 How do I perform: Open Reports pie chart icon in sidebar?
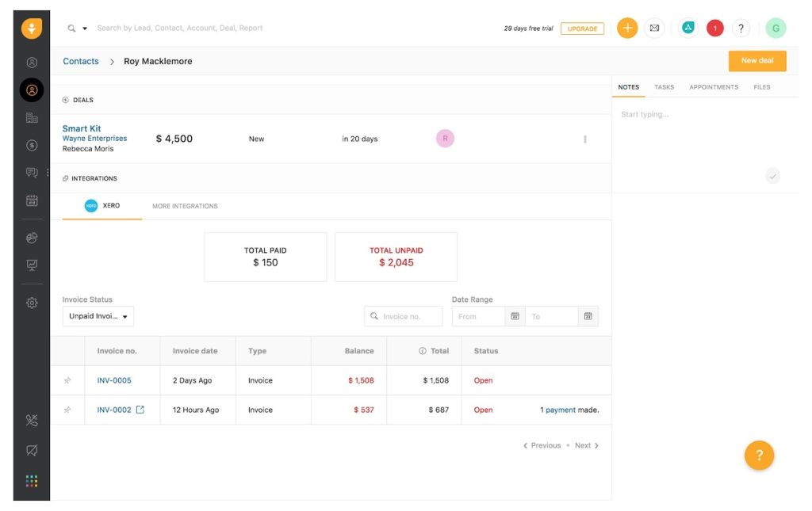[x=32, y=238]
